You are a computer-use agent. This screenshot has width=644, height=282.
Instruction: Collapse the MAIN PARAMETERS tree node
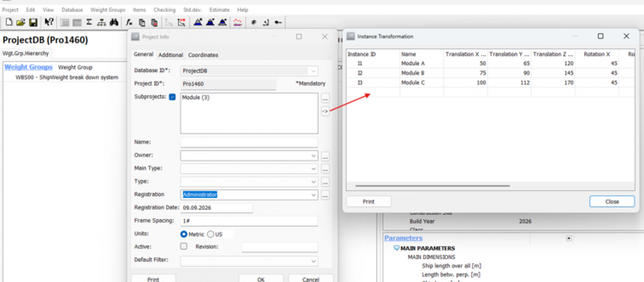397,248
